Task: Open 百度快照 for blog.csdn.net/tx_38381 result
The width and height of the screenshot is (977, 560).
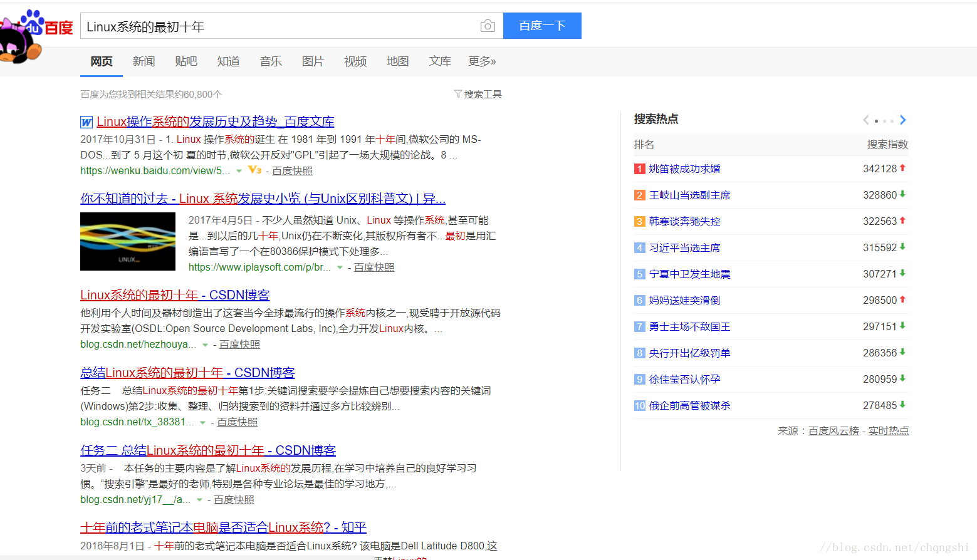Action: tap(237, 422)
